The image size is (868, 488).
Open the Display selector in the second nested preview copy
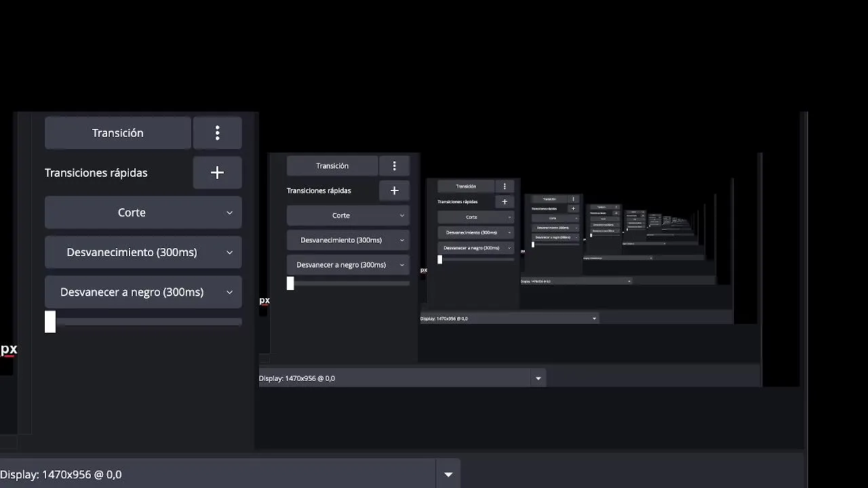click(509, 319)
